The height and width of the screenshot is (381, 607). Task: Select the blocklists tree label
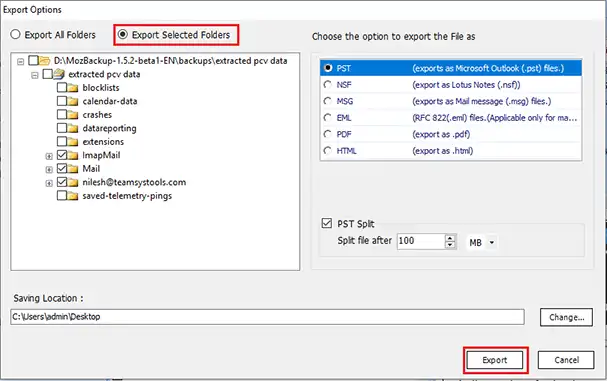101,88
